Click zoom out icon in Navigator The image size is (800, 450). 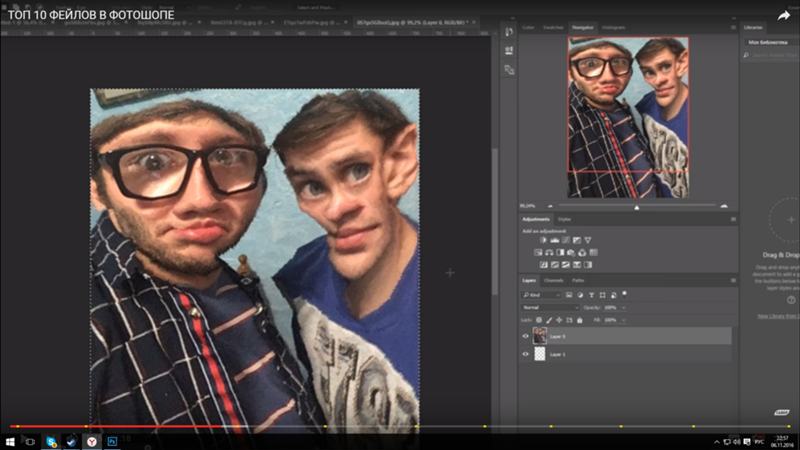coord(550,206)
